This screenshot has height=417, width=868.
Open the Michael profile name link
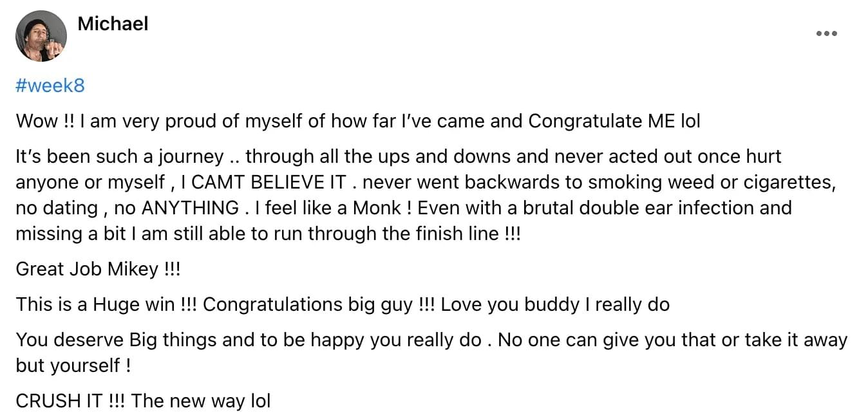(x=113, y=24)
